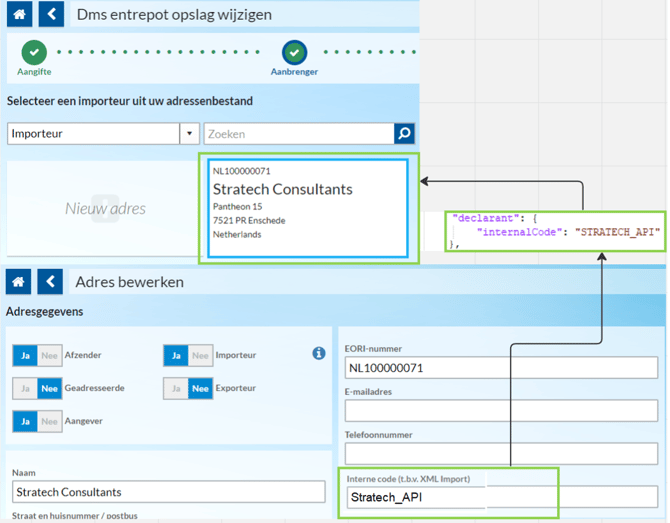Go back using arrow beside Adres bewerken
670x523 pixels.
(50, 282)
